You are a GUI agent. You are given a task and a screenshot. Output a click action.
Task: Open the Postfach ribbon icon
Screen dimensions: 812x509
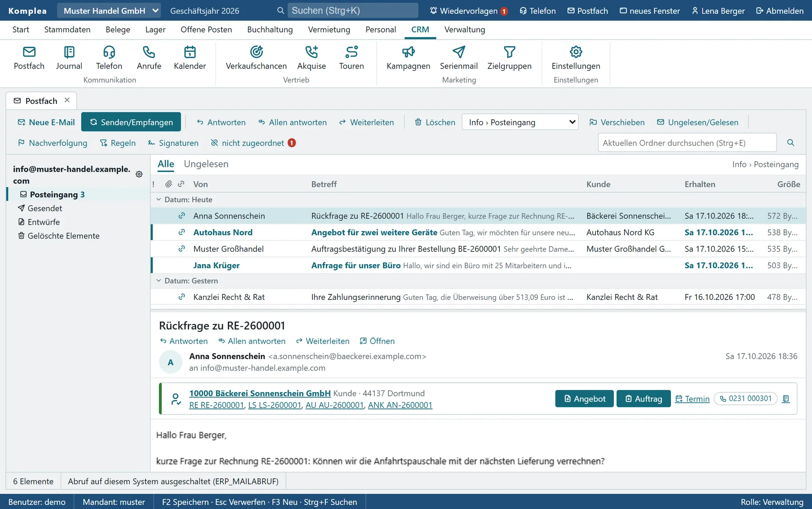click(29, 58)
